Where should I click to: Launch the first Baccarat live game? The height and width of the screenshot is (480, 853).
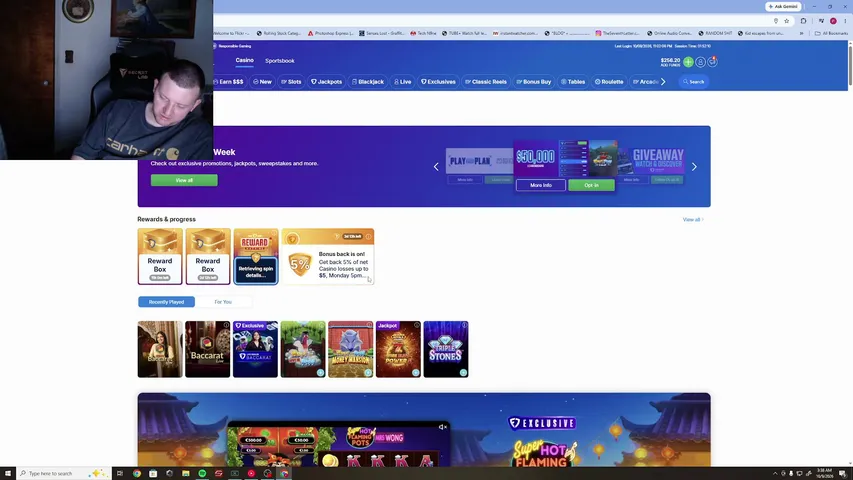tap(160, 349)
